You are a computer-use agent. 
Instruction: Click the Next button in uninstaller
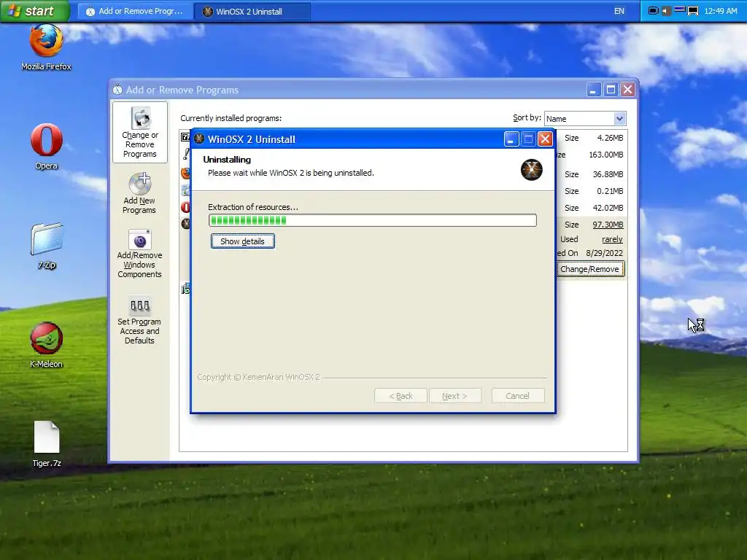click(455, 396)
